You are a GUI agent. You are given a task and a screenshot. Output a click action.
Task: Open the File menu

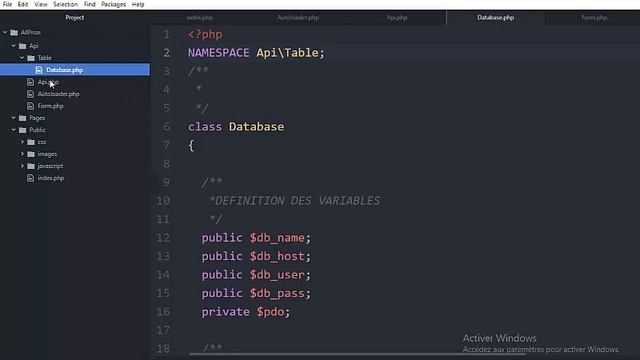pos(7,4)
